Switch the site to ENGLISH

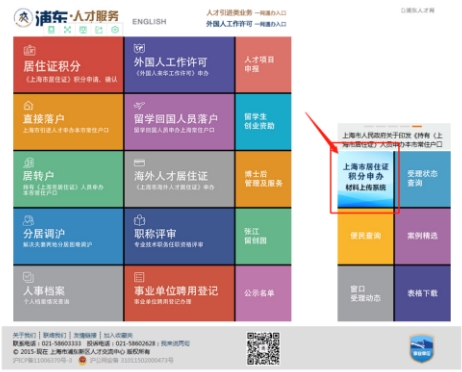[149, 22]
